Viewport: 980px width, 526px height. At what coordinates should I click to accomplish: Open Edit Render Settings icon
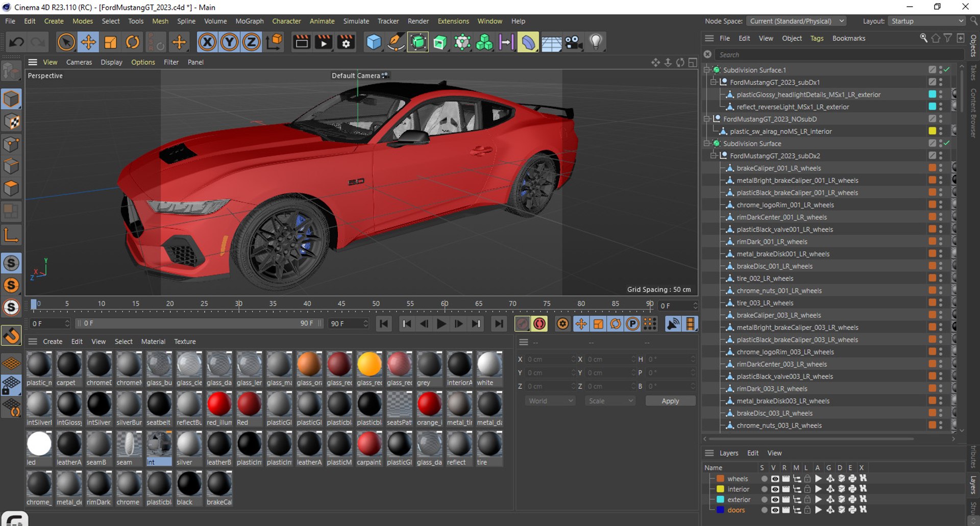tap(346, 42)
